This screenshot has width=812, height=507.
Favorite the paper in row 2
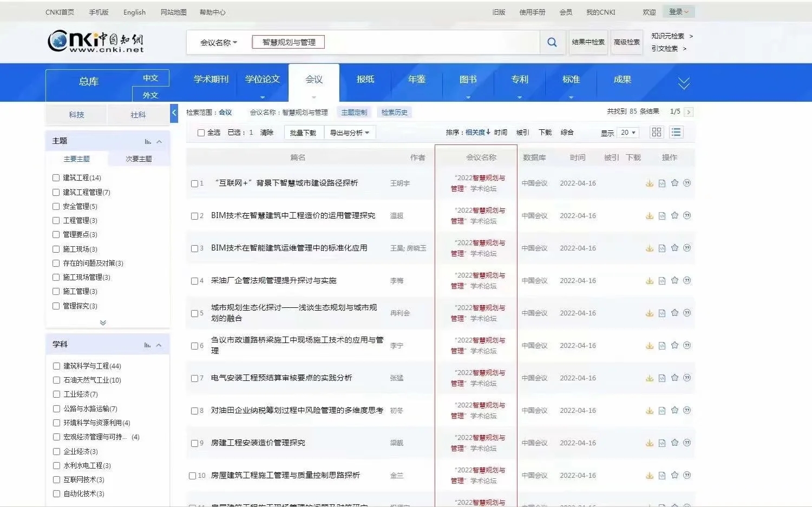[675, 215]
